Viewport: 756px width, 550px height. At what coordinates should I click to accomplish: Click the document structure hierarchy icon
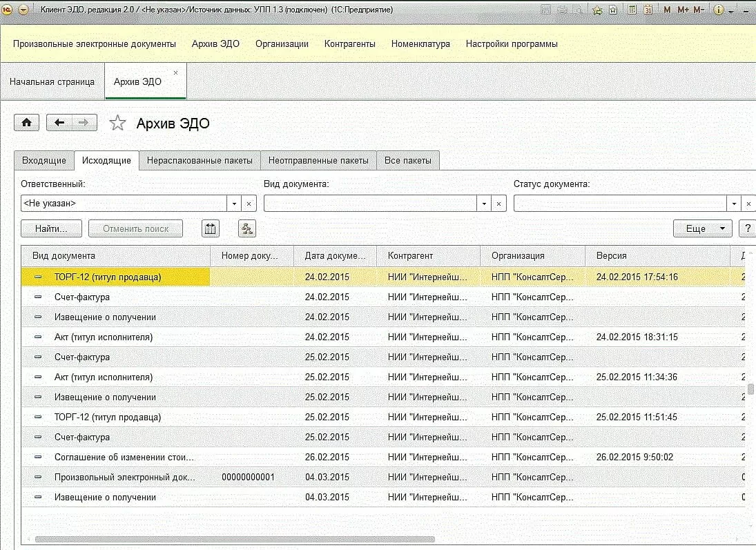[x=246, y=229]
